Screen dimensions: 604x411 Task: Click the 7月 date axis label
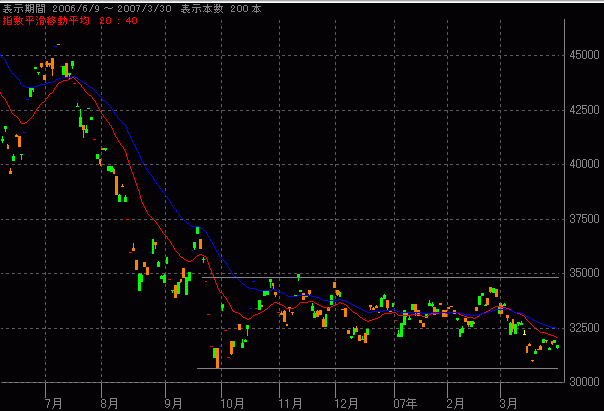[54, 403]
